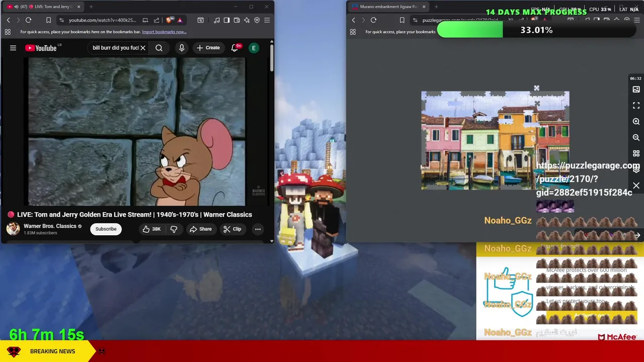This screenshot has height=362, width=644.
Task: Open Brave Wallet in YouTube window
Action: tap(236, 20)
